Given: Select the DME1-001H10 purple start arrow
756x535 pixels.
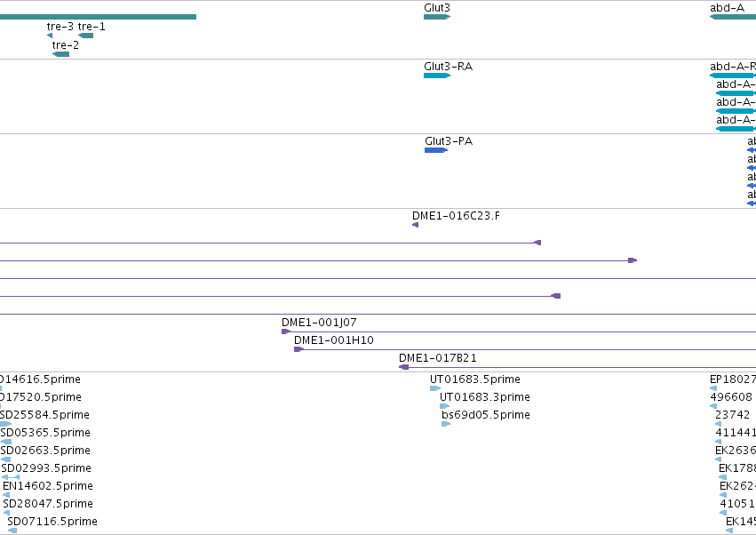Looking at the screenshot, I should pos(298,349).
